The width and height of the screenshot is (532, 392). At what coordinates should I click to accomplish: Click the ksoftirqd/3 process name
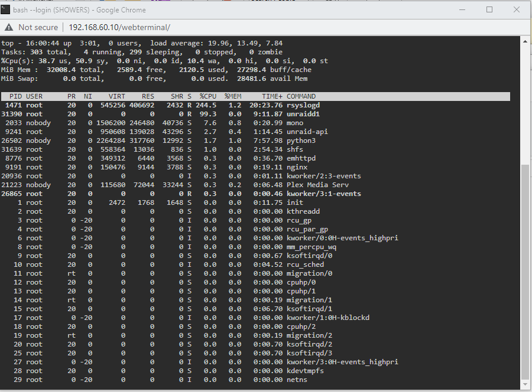tap(309, 353)
